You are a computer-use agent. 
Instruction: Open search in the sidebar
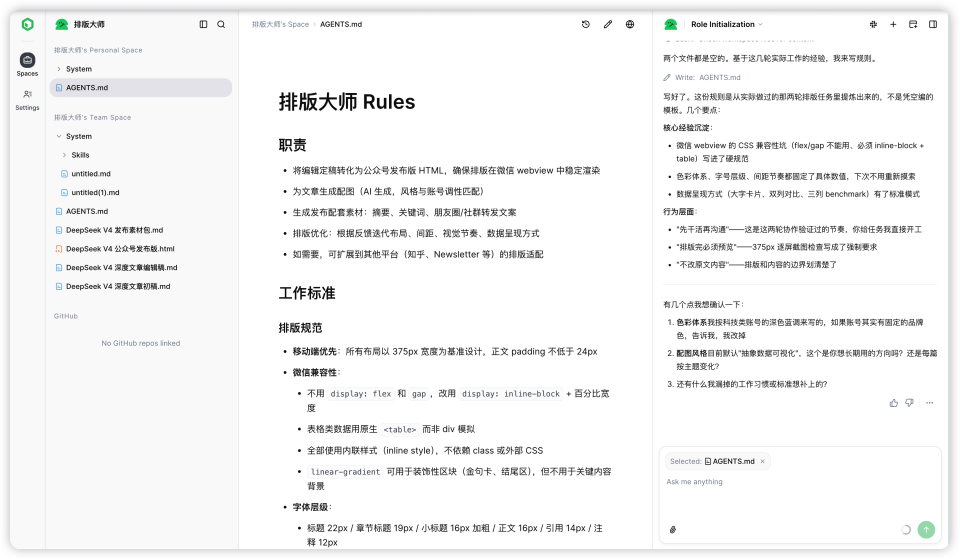[x=221, y=24]
